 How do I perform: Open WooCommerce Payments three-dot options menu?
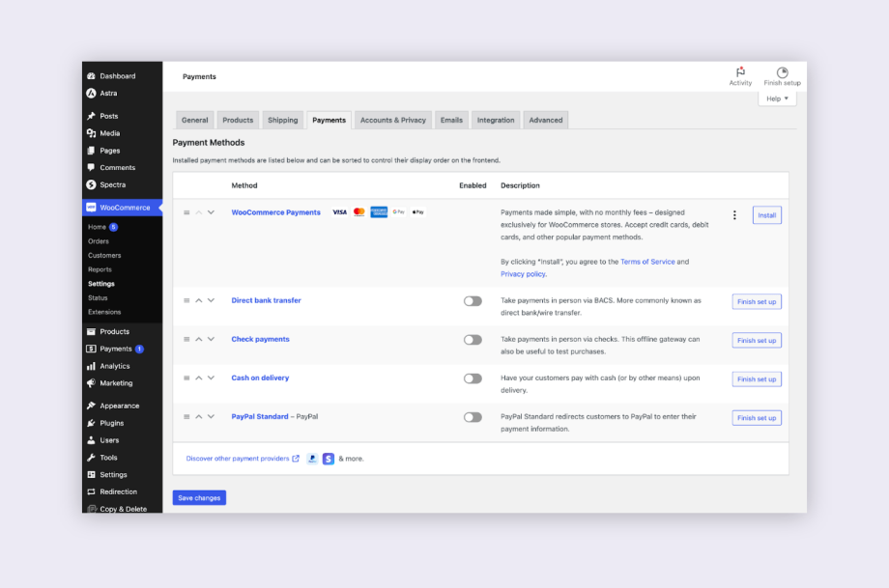tap(734, 215)
